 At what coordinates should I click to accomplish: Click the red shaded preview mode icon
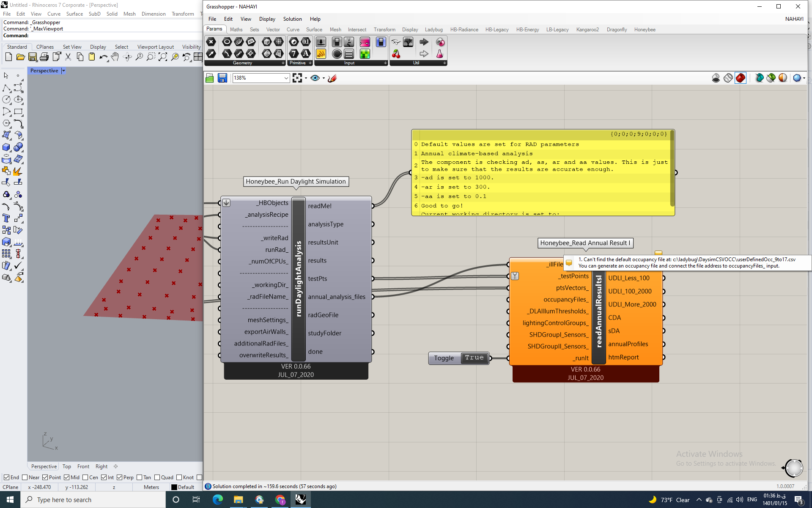[x=741, y=78]
